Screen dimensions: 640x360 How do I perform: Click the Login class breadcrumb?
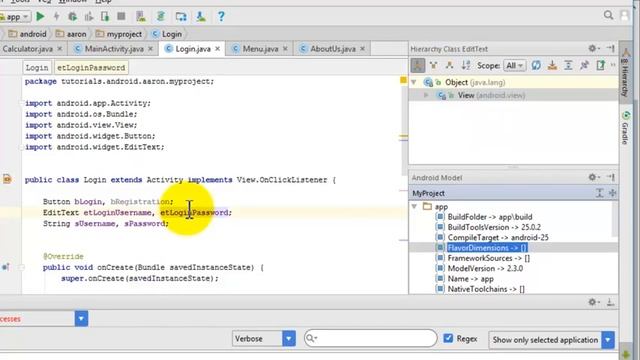(167, 34)
